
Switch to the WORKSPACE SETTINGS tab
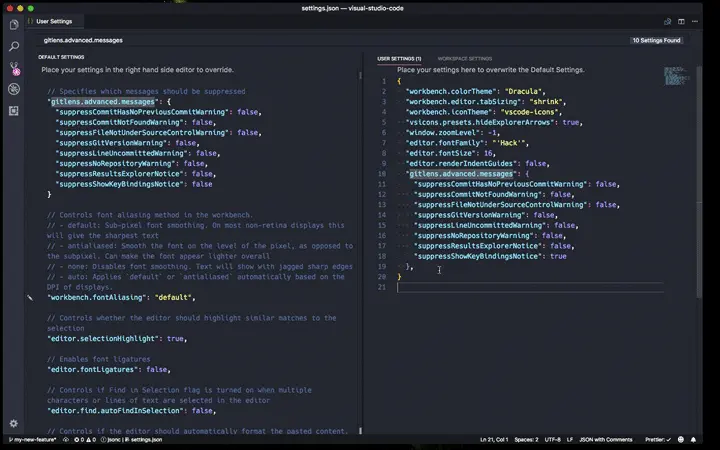(x=464, y=59)
